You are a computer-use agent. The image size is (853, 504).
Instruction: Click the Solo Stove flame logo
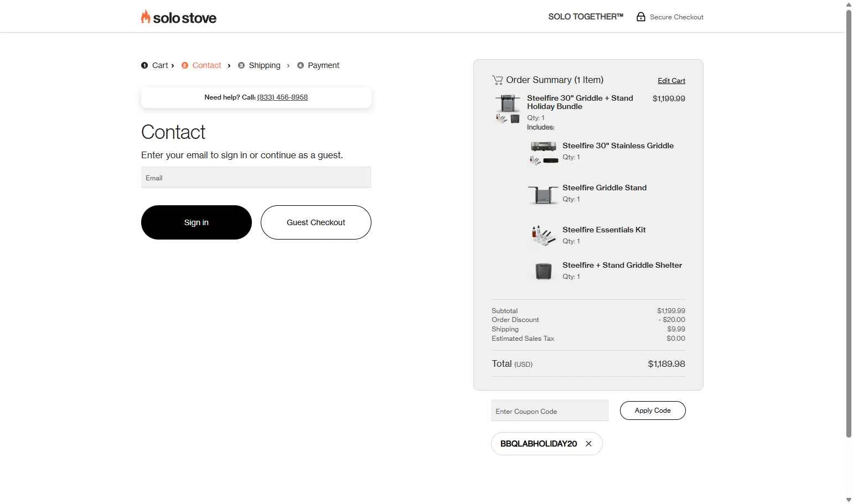click(178, 17)
